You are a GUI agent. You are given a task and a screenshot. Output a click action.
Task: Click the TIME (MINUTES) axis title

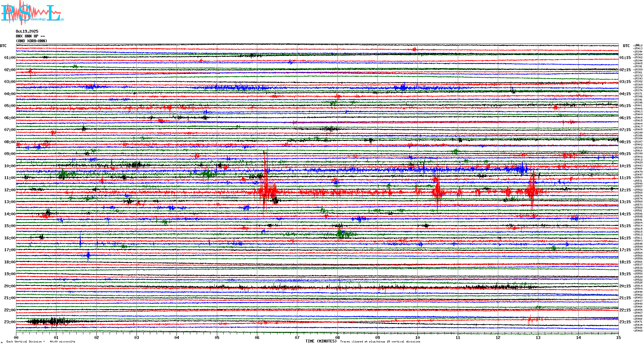321,341
